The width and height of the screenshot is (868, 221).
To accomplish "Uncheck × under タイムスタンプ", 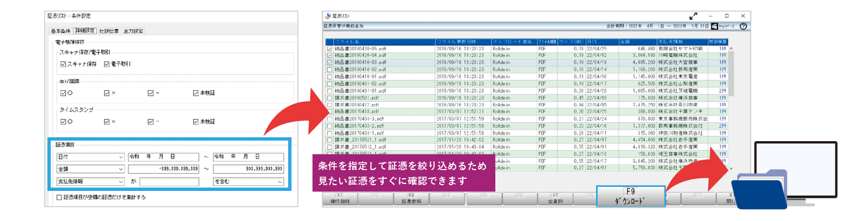I will click(107, 121).
